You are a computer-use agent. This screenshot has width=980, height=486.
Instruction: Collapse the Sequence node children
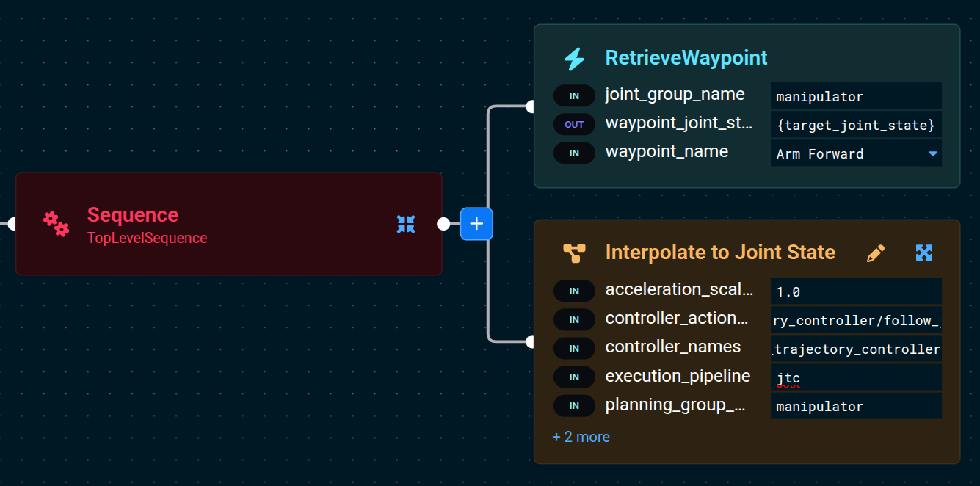coord(406,224)
